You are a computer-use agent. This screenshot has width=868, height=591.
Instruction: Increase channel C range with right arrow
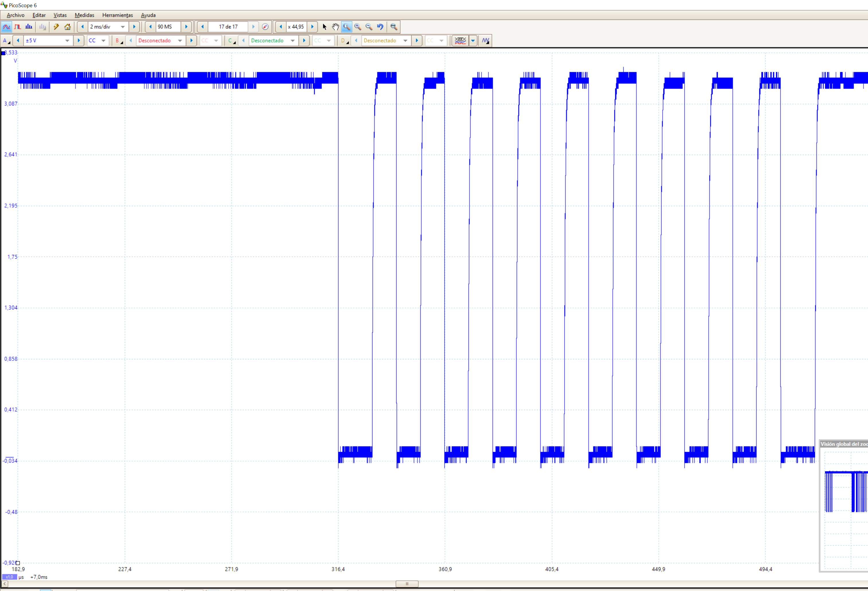pyautogui.click(x=305, y=41)
